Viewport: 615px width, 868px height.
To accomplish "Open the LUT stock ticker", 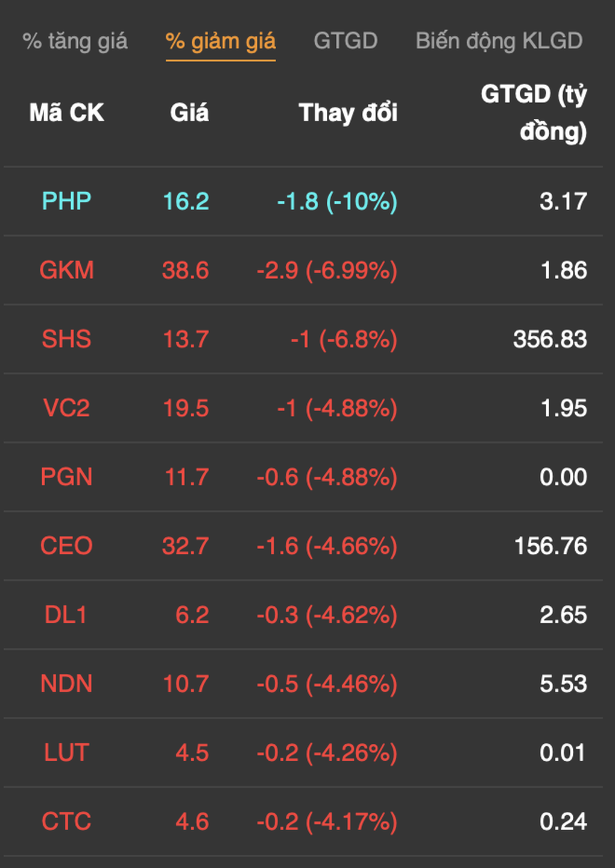I will (x=66, y=753).
